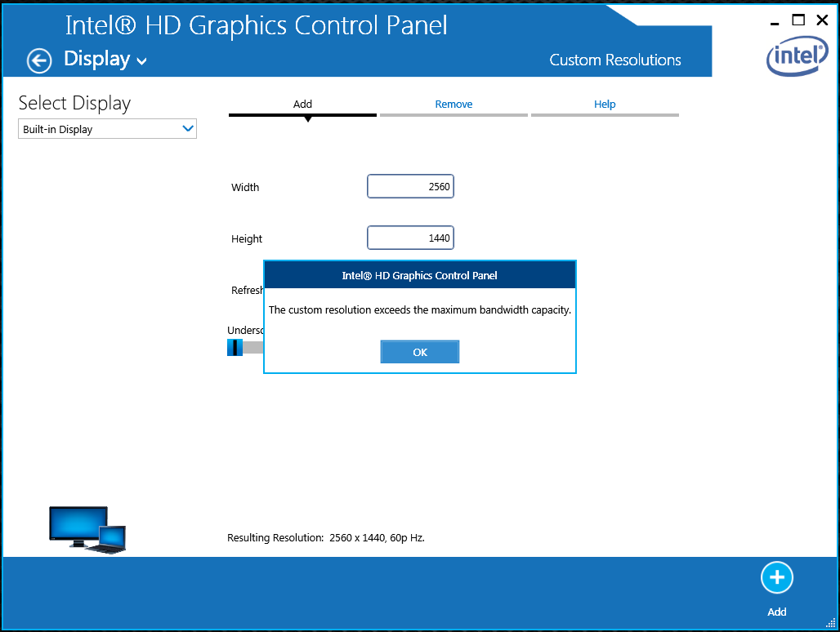
Task: Click the Select Display heading
Action: coord(74,103)
